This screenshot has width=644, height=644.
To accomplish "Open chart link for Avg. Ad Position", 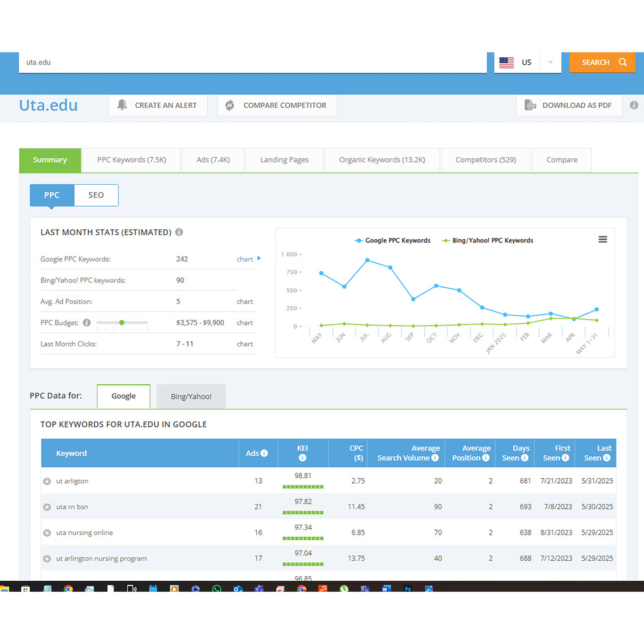I will coord(245,302).
